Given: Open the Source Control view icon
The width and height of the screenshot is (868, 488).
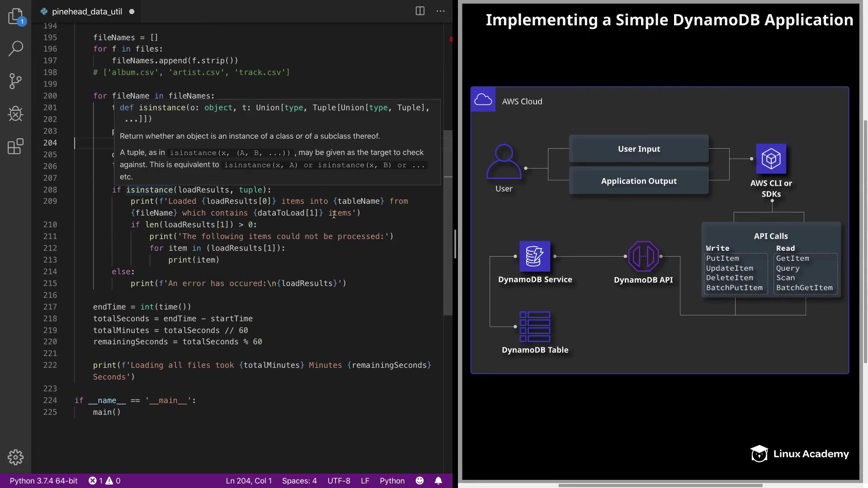Looking at the screenshot, I should [16, 81].
